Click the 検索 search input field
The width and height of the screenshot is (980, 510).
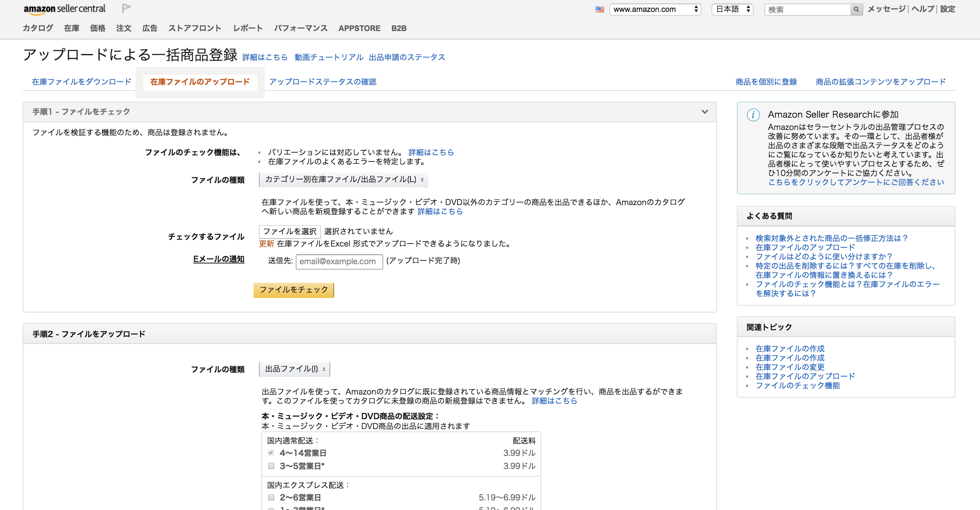tap(807, 10)
